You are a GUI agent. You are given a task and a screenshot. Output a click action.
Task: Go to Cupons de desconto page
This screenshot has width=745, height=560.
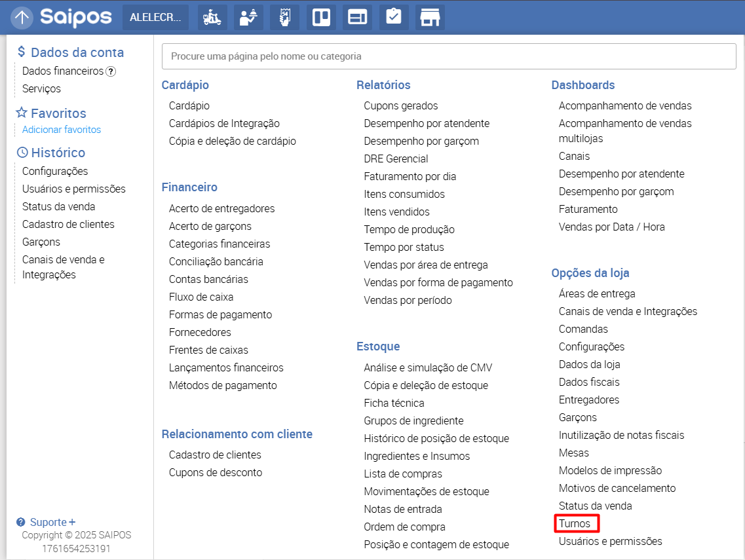pyautogui.click(x=216, y=472)
